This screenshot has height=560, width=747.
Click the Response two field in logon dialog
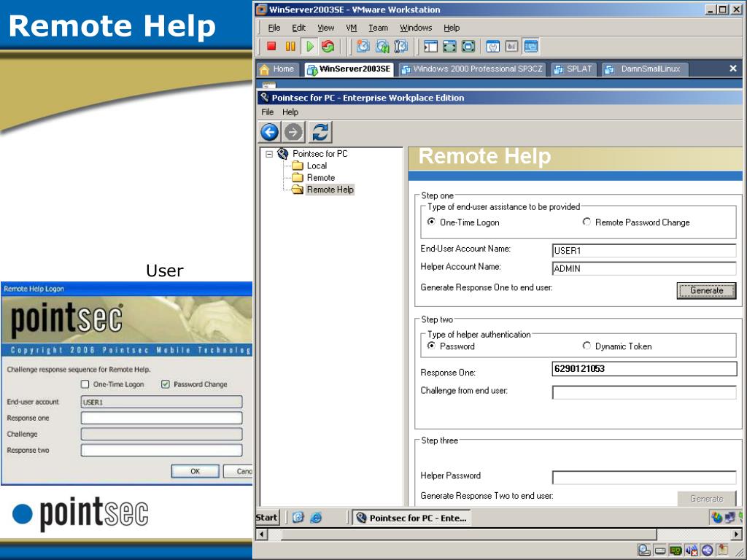(x=161, y=450)
